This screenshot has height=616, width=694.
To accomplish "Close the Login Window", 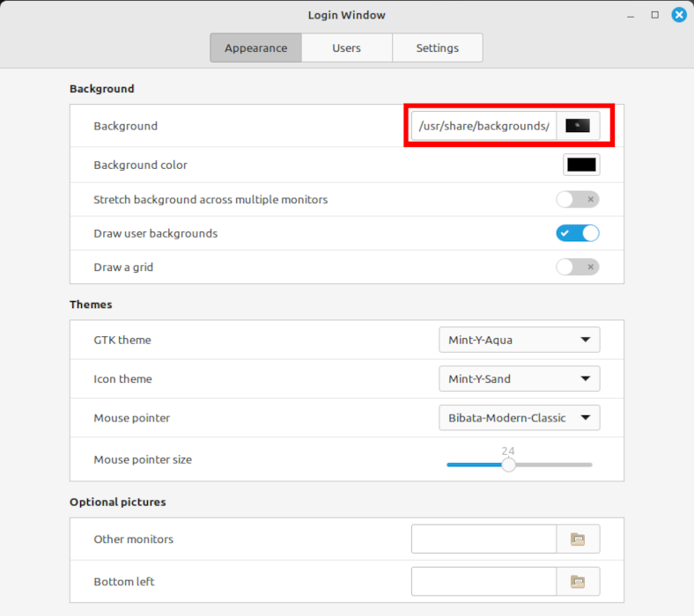I will (x=679, y=15).
